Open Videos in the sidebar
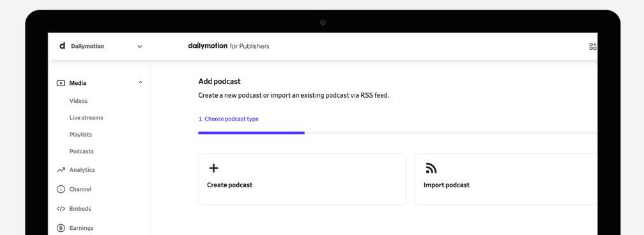The height and width of the screenshot is (235, 644). tap(79, 101)
